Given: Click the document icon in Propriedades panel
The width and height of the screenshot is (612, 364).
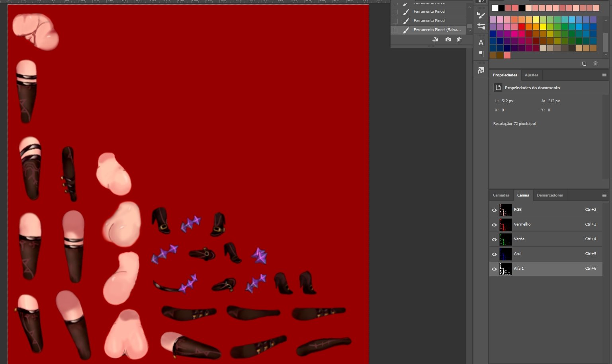Looking at the screenshot, I should (x=498, y=88).
